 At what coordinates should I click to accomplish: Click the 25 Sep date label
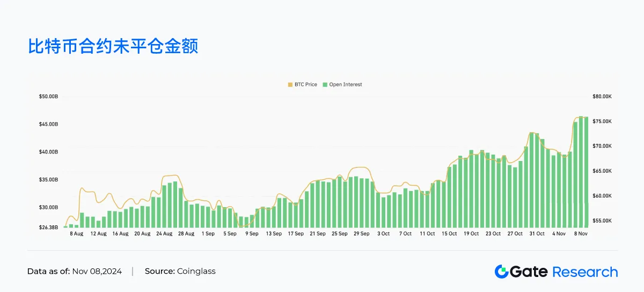(339, 234)
